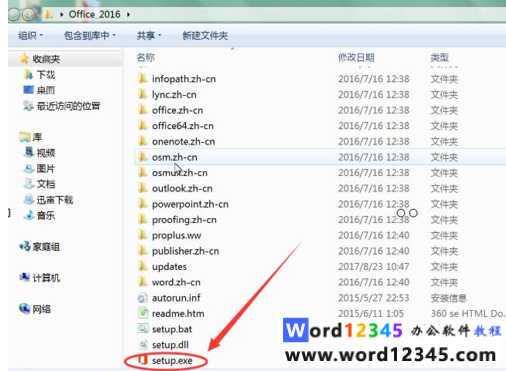The image size is (506, 371).
Task: Open the 共享 dropdown menu
Action: 149,35
